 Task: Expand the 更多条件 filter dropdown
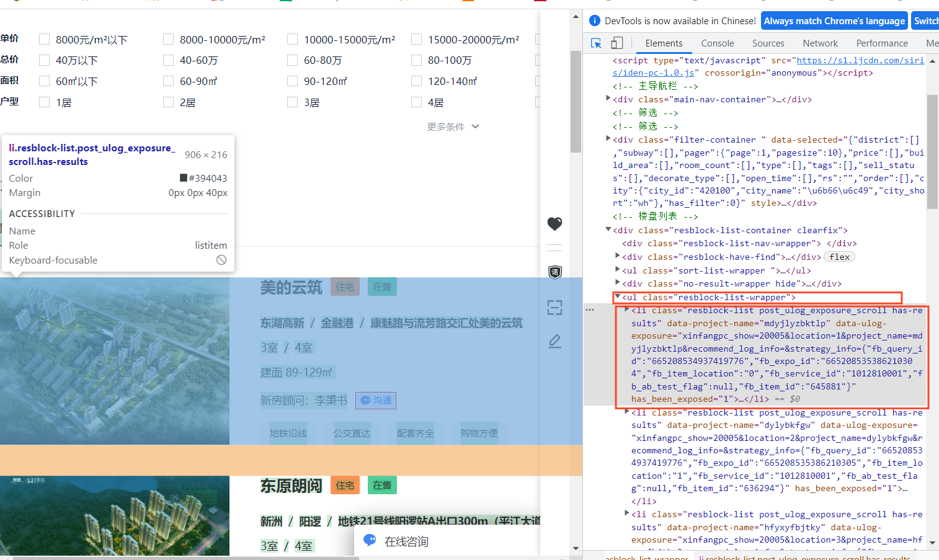(453, 127)
